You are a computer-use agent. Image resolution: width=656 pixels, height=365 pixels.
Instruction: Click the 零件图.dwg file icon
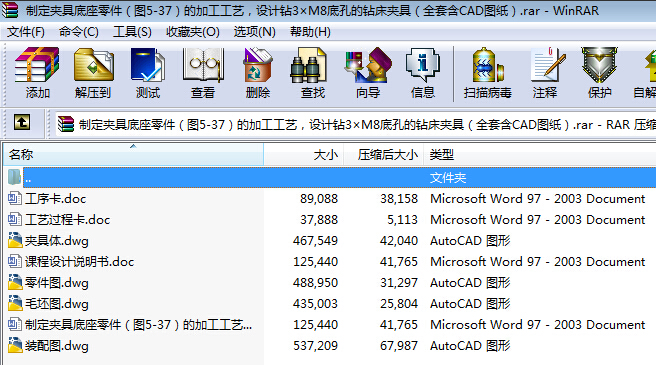(15, 283)
